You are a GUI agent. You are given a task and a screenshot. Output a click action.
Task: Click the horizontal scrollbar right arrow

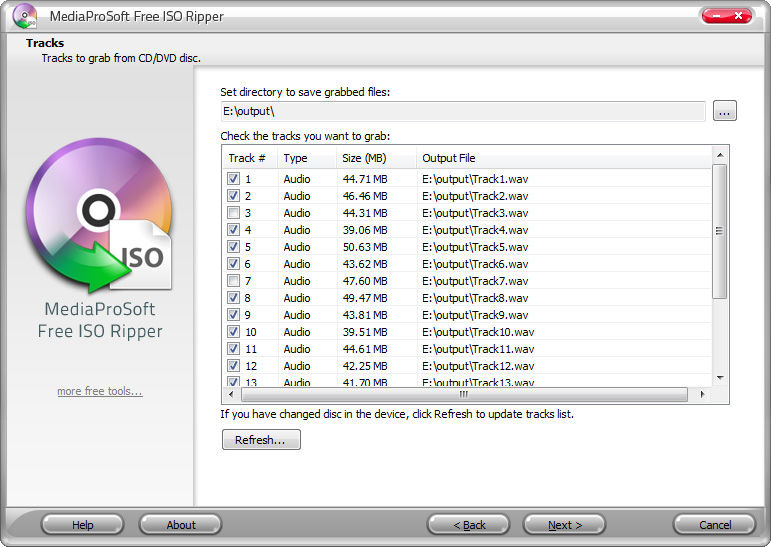click(703, 394)
